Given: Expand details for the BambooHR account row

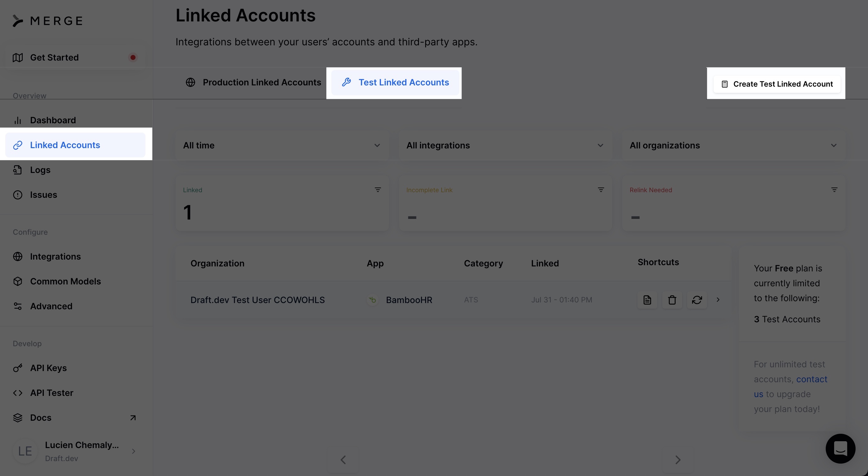Looking at the screenshot, I should 718,300.
